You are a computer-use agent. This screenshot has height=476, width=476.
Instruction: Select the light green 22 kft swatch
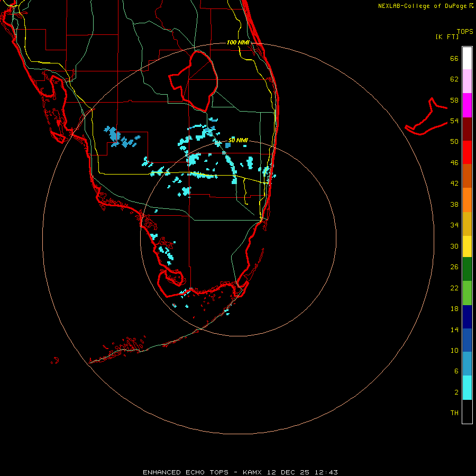click(x=467, y=293)
